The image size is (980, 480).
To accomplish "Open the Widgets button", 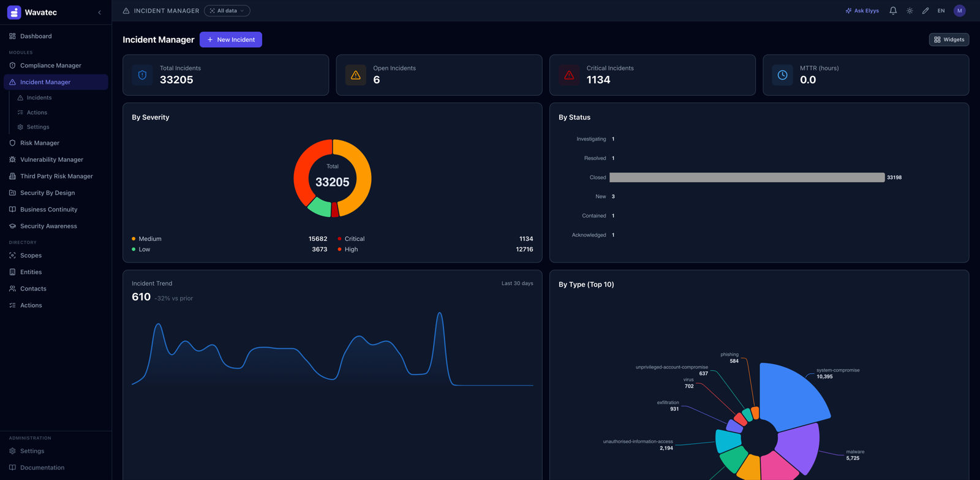I will pos(949,39).
